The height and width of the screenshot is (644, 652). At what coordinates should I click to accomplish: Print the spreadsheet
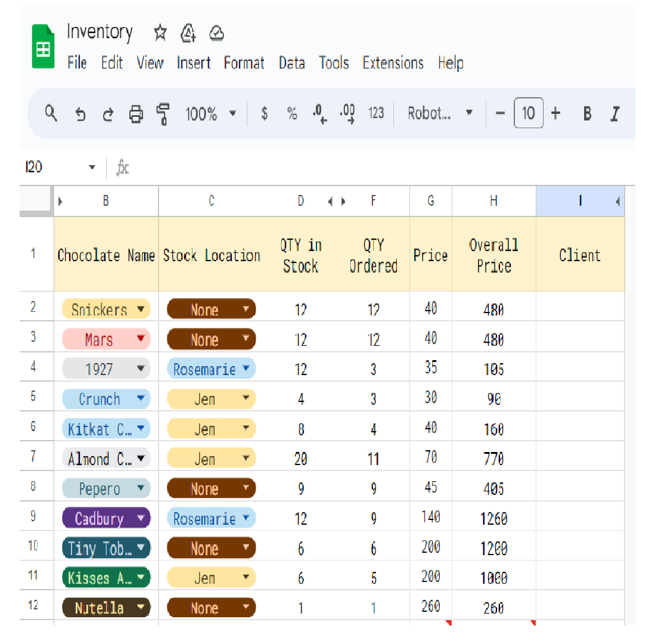coord(135,113)
